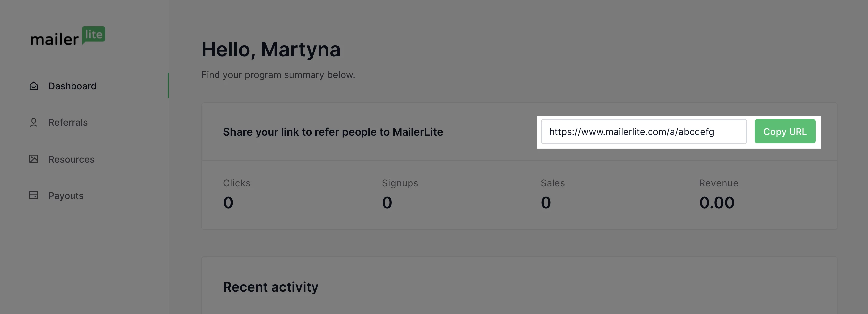Click the Revenue label
This screenshot has width=868, height=314.
(x=718, y=183)
